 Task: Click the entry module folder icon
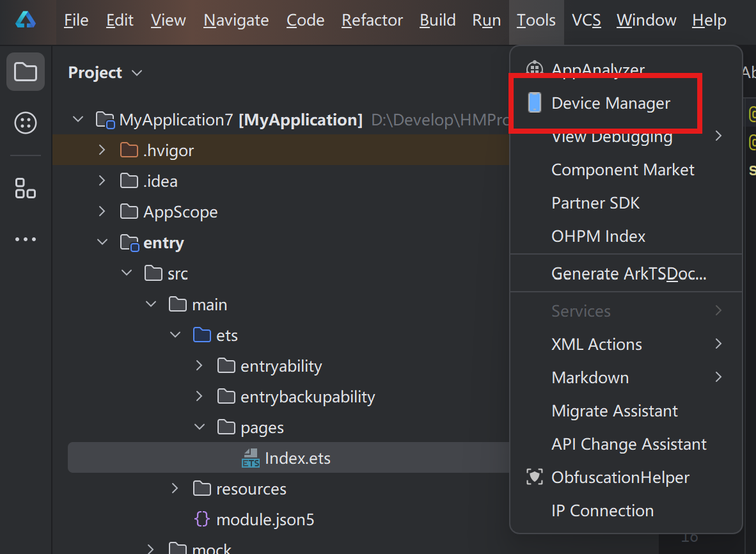coord(130,242)
